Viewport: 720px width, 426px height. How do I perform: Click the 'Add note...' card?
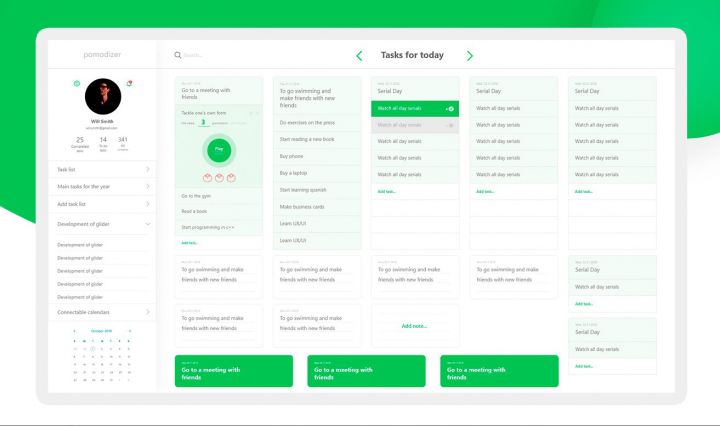pos(415,326)
